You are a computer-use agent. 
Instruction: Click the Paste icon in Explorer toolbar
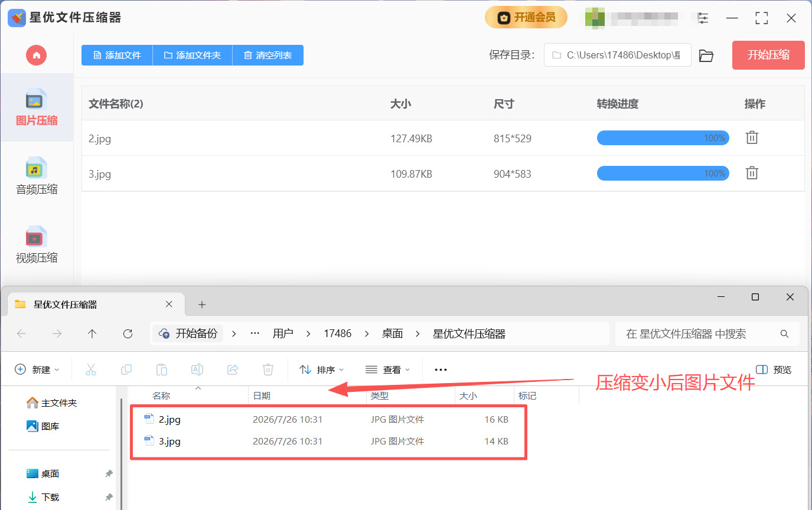tap(162, 370)
